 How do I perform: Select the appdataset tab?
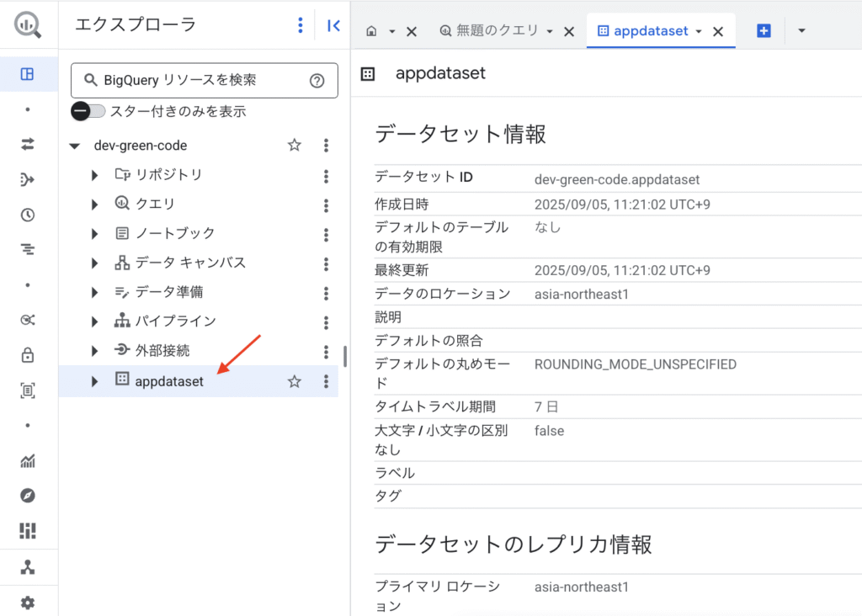tap(650, 31)
